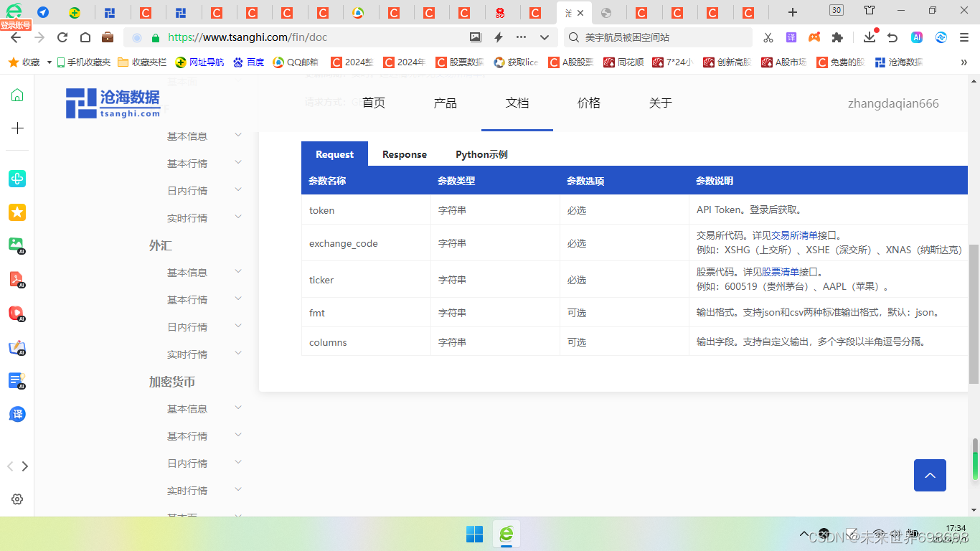
Task: Open the QQ邮箱 bookmark
Action: (296, 62)
